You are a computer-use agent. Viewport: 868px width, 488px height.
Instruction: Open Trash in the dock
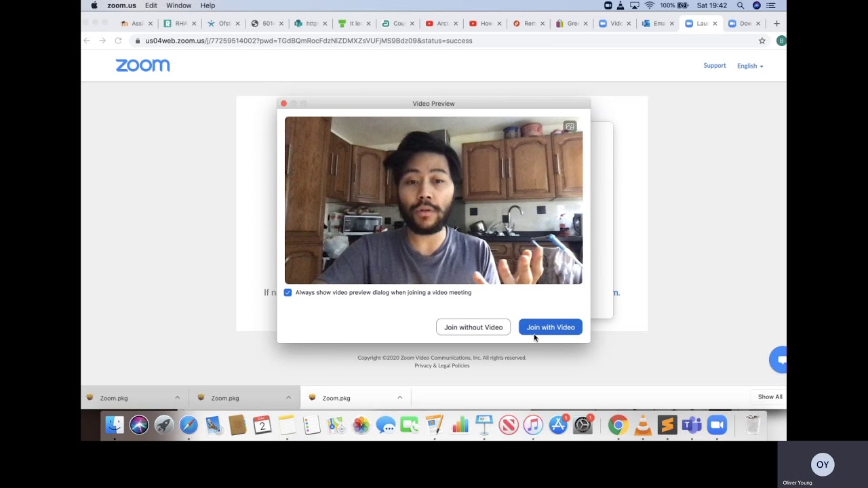[x=752, y=425]
